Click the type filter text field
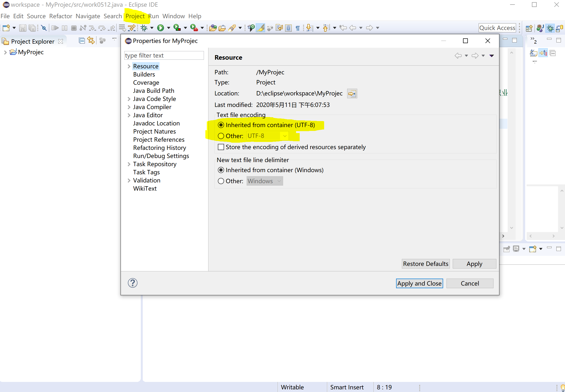Screen dimensions: 565x392 click(x=164, y=56)
